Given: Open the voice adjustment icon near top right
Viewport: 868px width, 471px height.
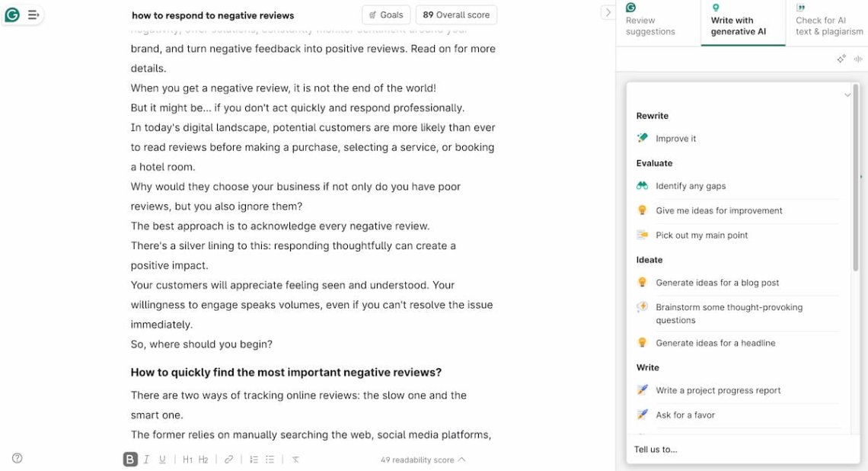Looking at the screenshot, I should 858,58.
